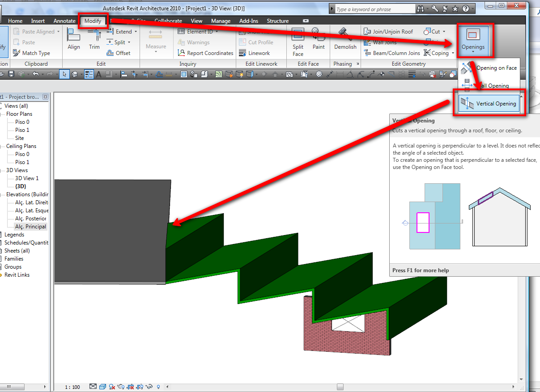This screenshot has width=540, height=392.
Task: Activate the Paint tool
Action: point(319,39)
